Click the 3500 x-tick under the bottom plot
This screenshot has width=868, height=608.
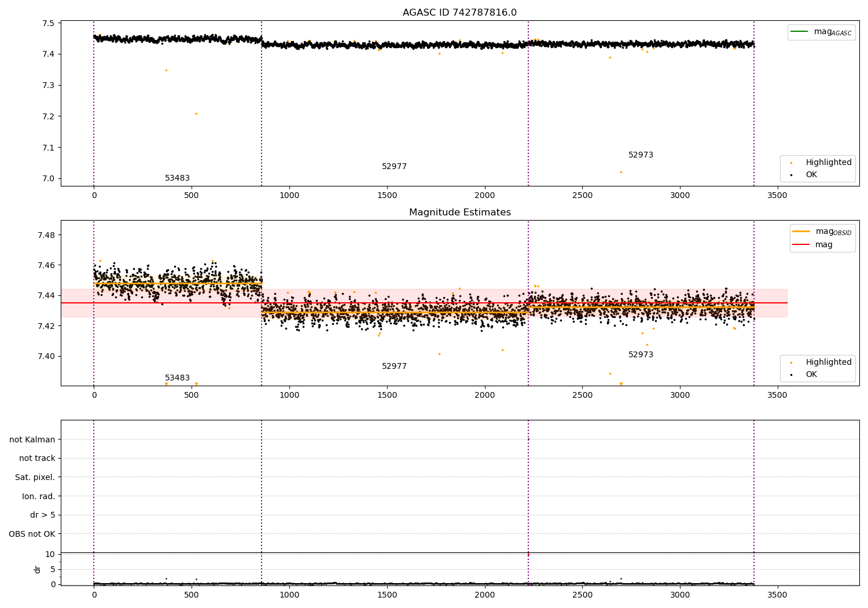tap(777, 595)
